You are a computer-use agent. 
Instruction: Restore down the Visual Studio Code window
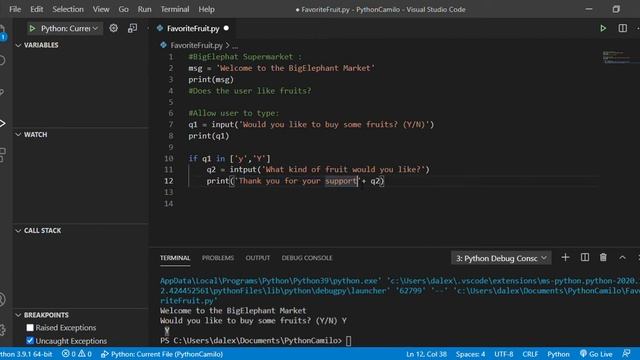point(616,9)
